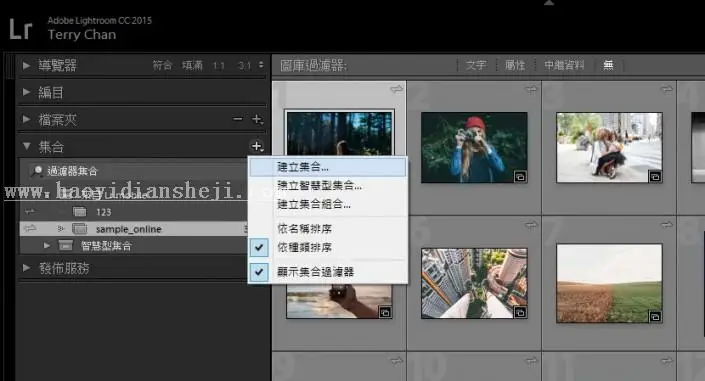Switch library filter to 無
The image size is (705, 381).
click(608, 66)
